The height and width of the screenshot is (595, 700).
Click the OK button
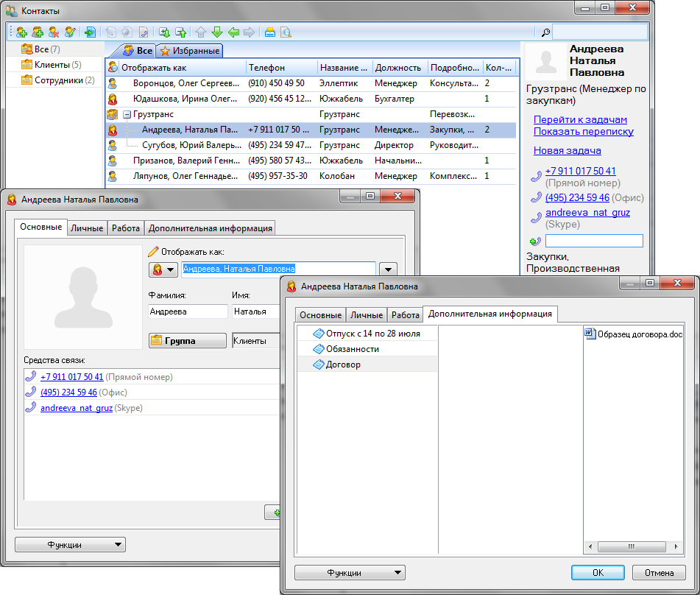pos(598,573)
